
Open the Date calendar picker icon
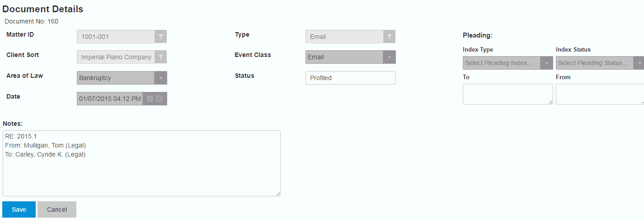pos(150,99)
